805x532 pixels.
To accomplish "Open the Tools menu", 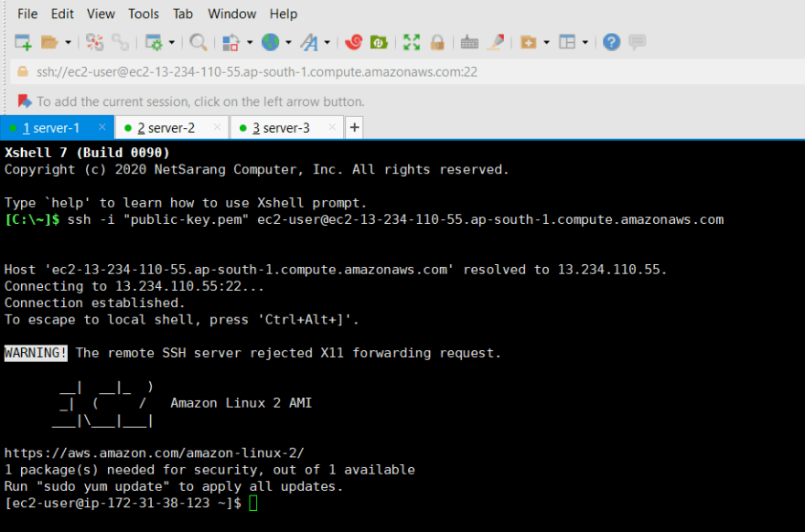I will click(x=144, y=14).
